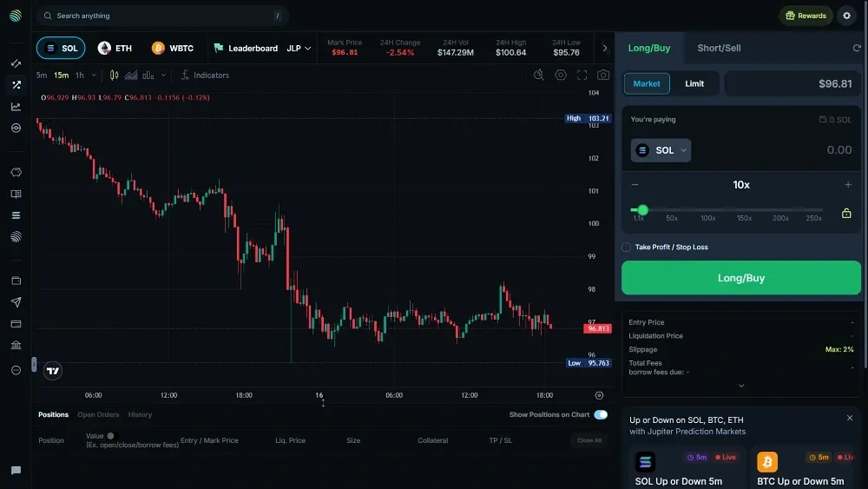Select the candlestick chart type icon
The height and width of the screenshot is (489, 868).
click(x=114, y=75)
